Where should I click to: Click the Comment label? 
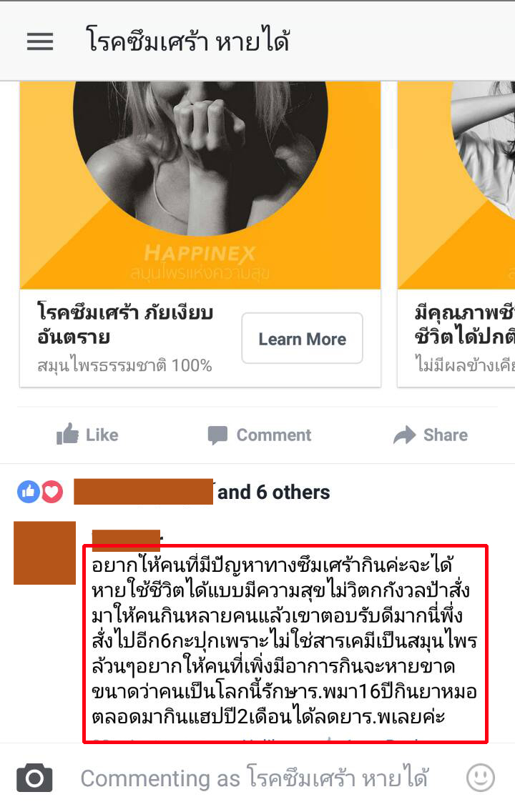[273, 435]
